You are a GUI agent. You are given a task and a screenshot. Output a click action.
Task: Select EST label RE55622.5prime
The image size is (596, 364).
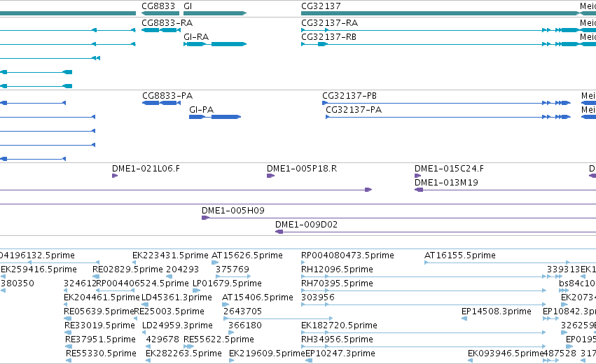point(219,339)
